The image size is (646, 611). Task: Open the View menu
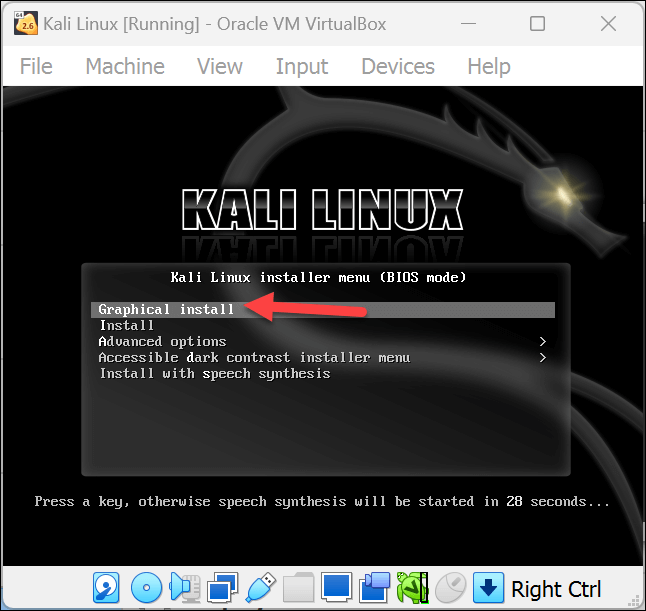coord(220,66)
